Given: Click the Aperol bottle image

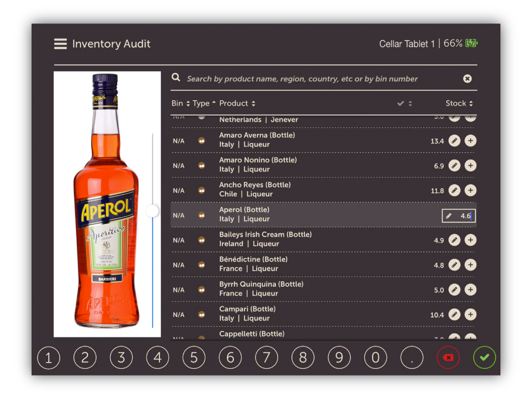Looking at the screenshot, I should pyautogui.click(x=107, y=204).
